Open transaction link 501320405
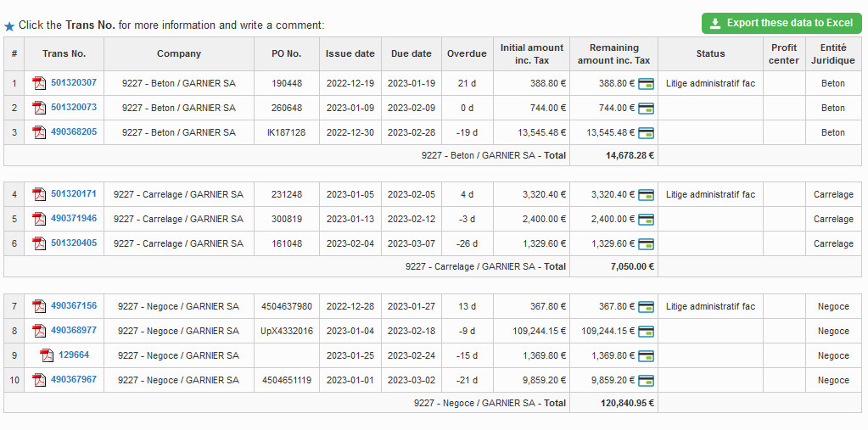This screenshot has width=868, height=430. pyautogui.click(x=74, y=243)
